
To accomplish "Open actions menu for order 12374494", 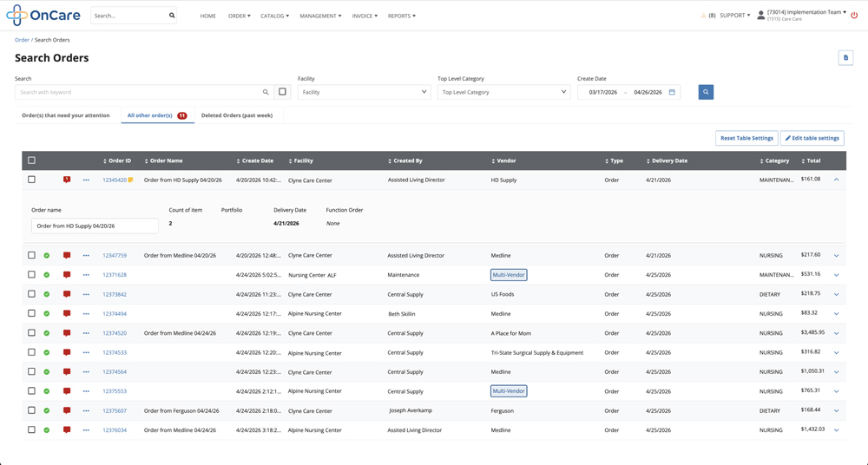I will point(86,313).
